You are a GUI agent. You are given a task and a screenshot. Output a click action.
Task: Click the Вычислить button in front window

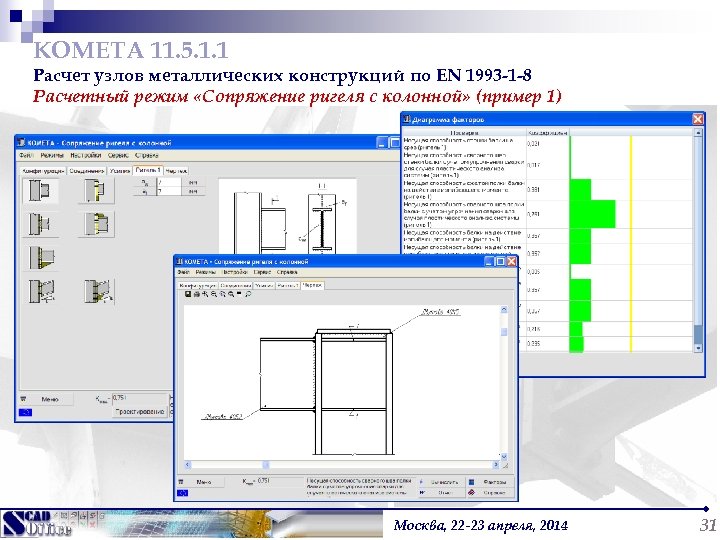[440, 482]
